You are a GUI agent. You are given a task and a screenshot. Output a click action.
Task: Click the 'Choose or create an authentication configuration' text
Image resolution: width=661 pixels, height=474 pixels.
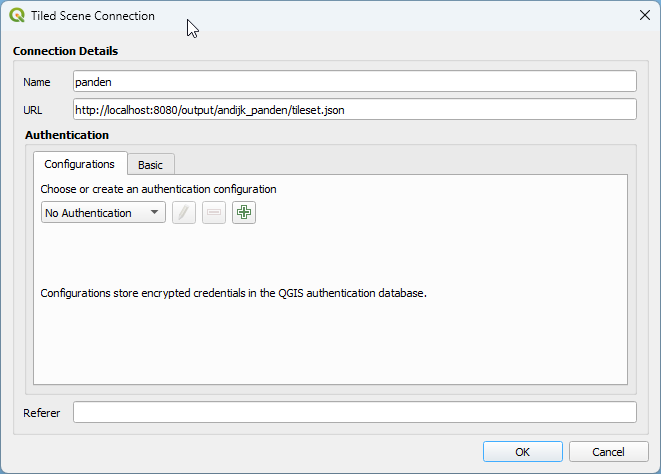[159, 189]
